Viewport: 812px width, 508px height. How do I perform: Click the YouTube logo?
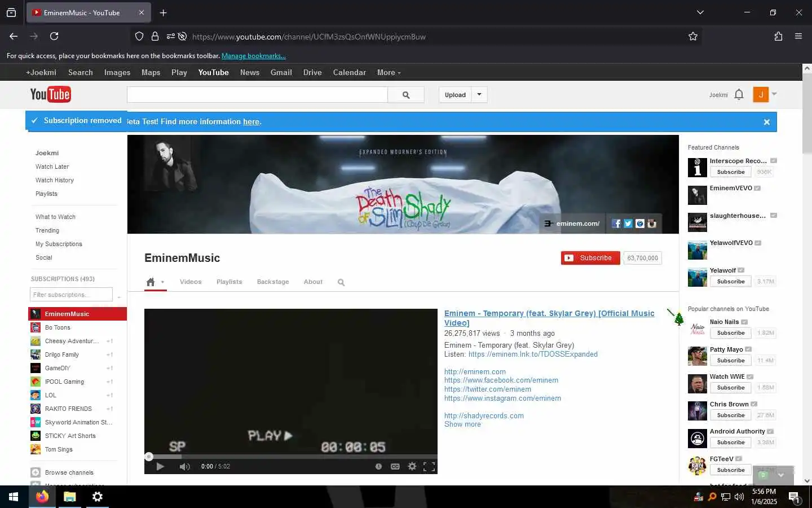(x=50, y=94)
